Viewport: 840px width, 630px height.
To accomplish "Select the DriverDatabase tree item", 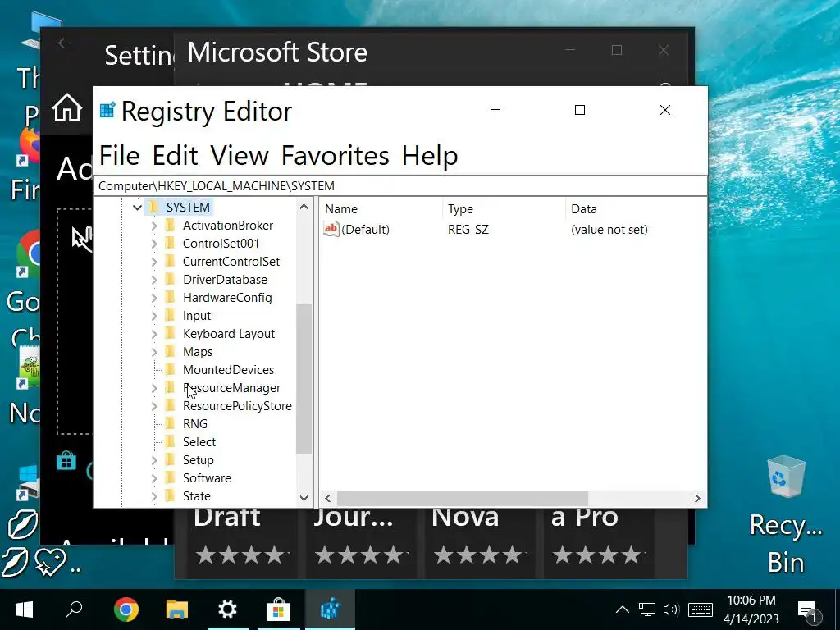I will tap(225, 280).
